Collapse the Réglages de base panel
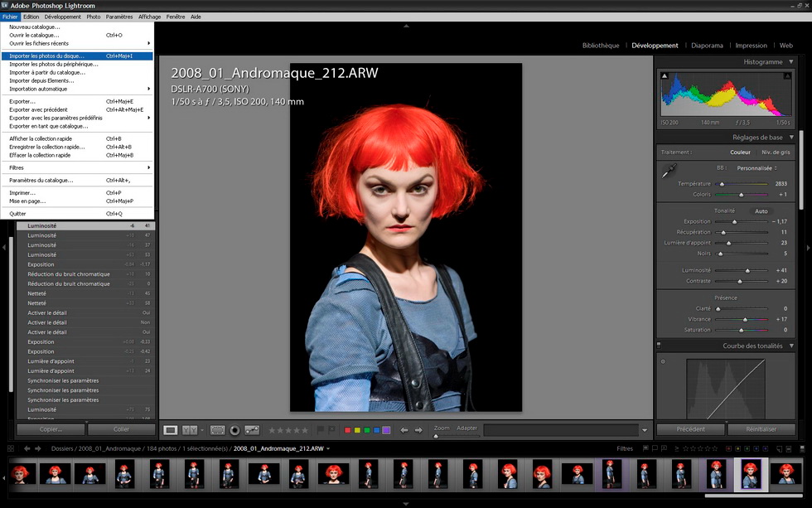 click(791, 137)
